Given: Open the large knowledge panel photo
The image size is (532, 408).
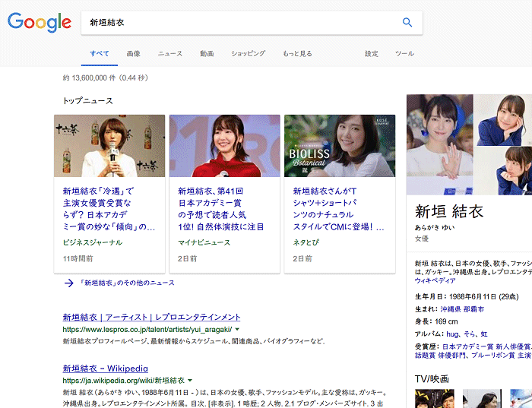Looking at the screenshot, I should (440, 145).
